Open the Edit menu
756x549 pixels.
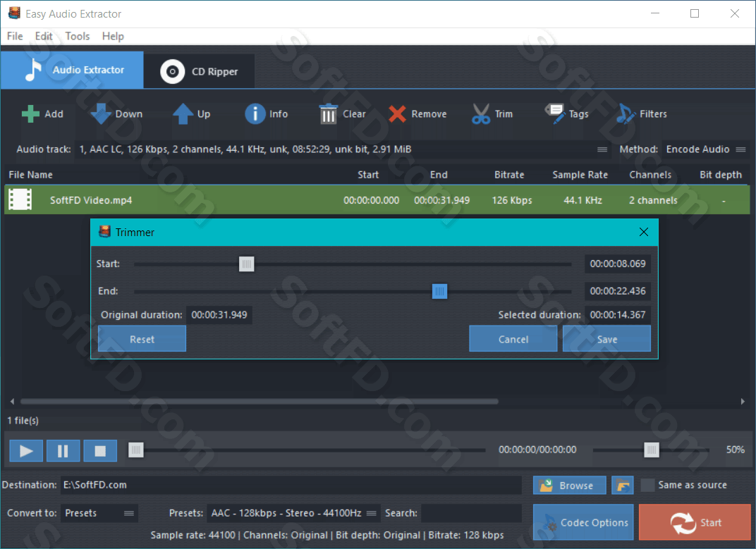pyautogui.click(x=44, y=36)
